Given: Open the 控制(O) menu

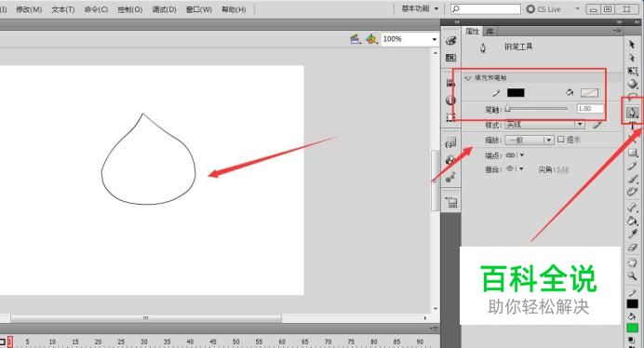Looking at the screenshot, I should pos(129,9).
